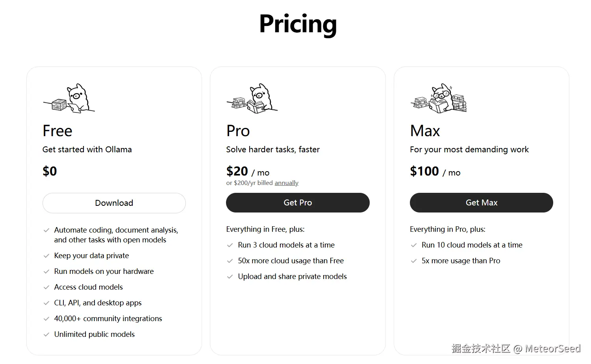Screen dimensions: 591x364
Task: Click the Pricing page heading
Action: [x=298, y=24]
